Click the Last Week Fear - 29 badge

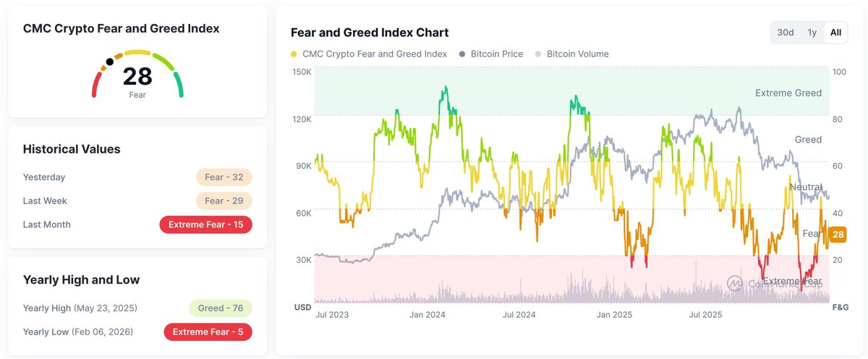click(224, 200)
